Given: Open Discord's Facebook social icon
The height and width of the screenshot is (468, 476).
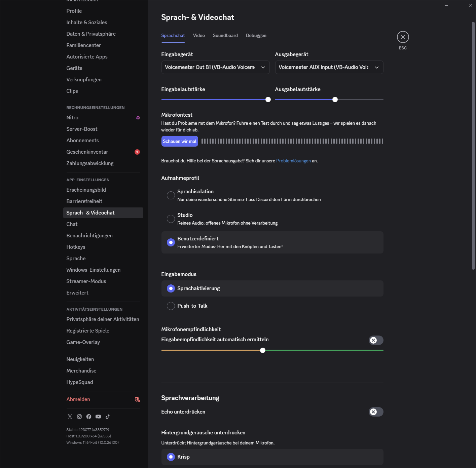Looking at the screenshot, I should tap(89, 417).
